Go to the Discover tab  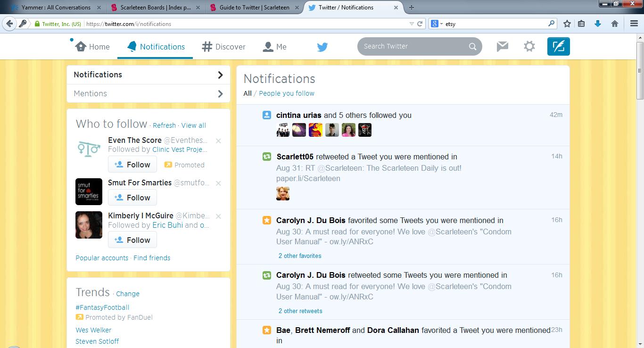click(x=223, y=47)
